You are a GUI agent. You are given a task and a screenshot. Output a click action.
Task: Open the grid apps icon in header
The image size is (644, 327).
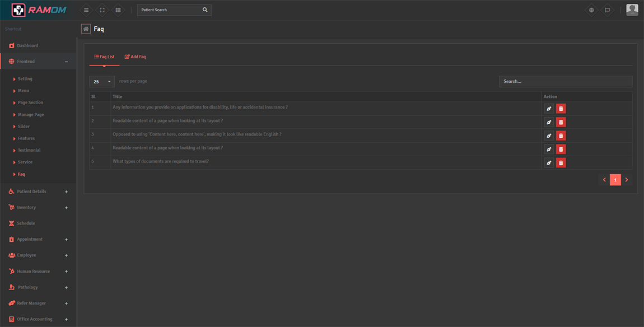118,10
